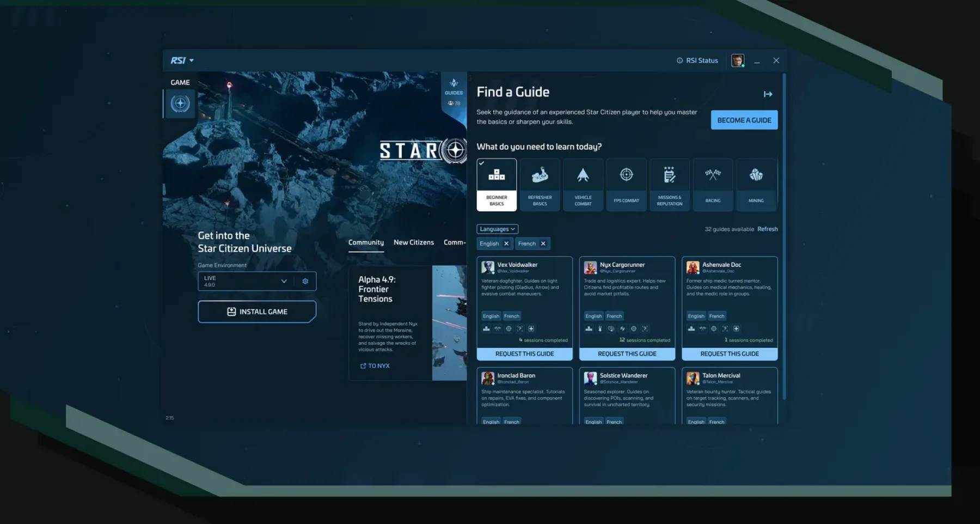
Task: Click the Guides online count 78
Action: (x=454, y=103)
